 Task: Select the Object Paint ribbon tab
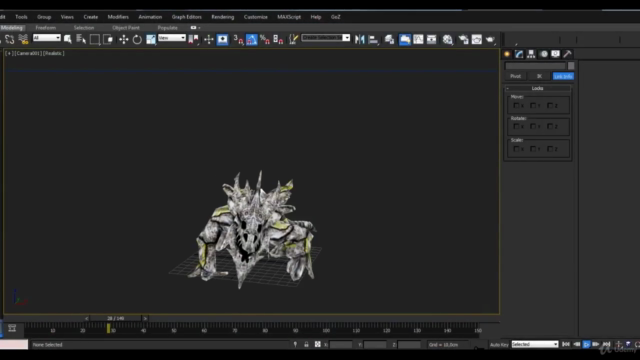point(126,28)
